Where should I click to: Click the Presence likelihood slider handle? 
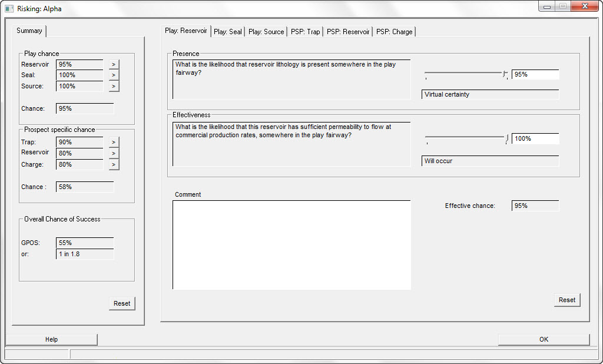click(x=505, y=74)
